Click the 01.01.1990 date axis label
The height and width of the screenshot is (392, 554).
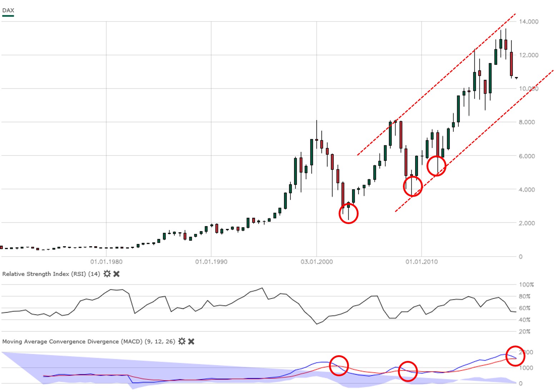(211, 262)
